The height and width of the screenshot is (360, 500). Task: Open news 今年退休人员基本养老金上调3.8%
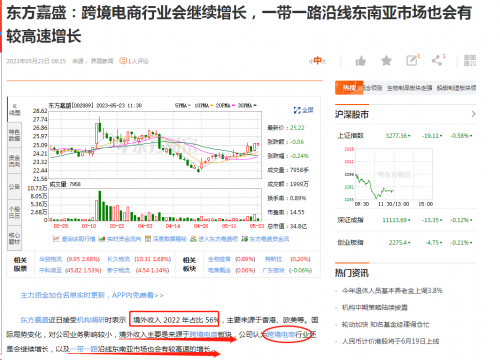pyautogui.click(x=392, y=291)
